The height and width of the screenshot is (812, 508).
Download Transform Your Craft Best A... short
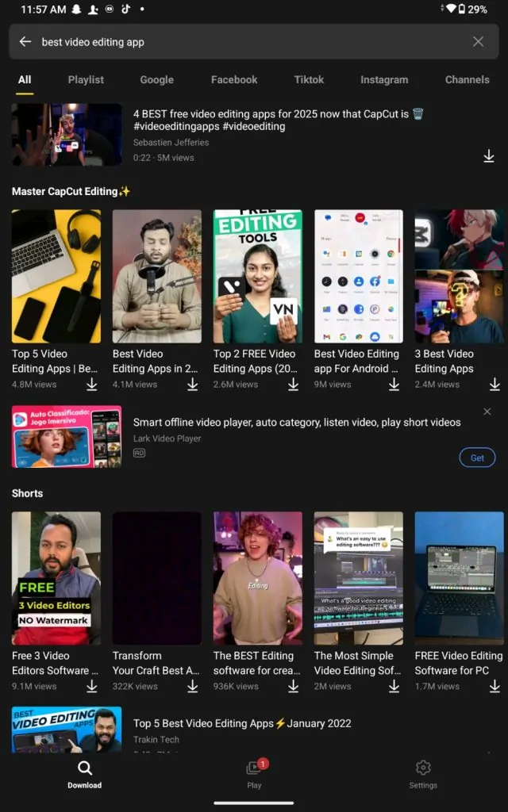(x=192, y=686)
